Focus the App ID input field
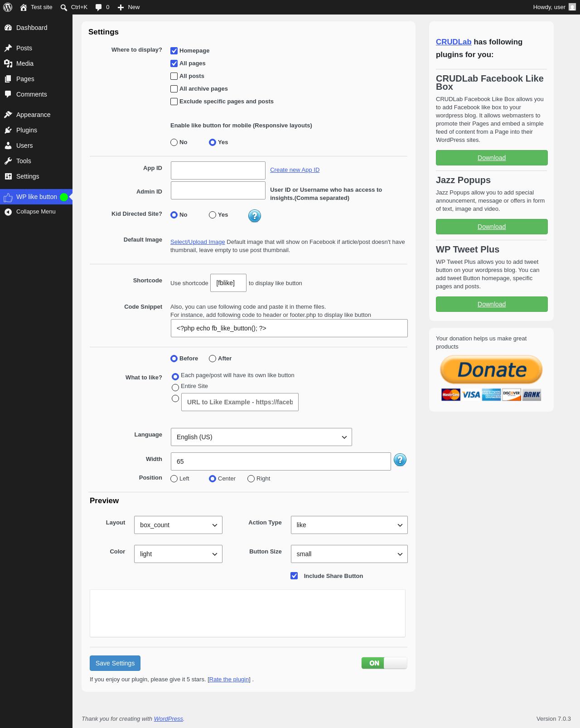Screen dimensions: 580x728 coord(218,170)
